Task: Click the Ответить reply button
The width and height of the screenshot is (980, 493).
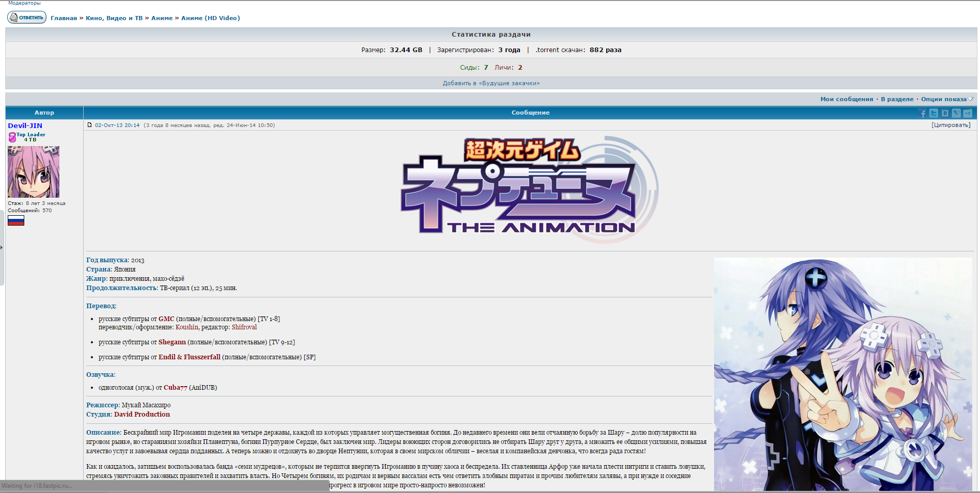Action: [x=27, y=17]
